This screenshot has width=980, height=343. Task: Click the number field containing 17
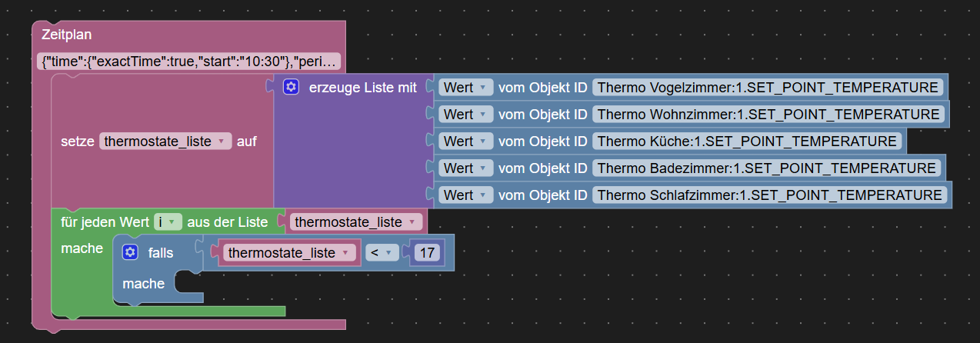[x=427, y=252]
